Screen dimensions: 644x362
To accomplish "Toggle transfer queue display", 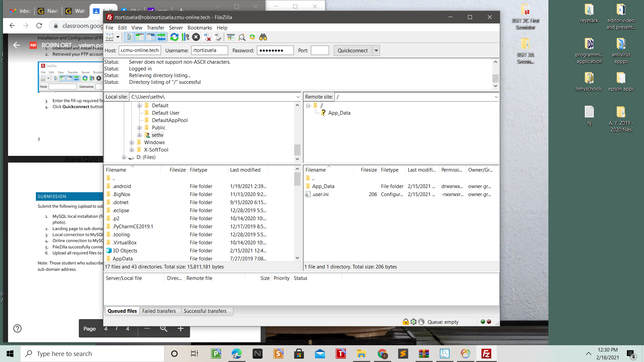I will pyautogui.click(x=162, y=37).
